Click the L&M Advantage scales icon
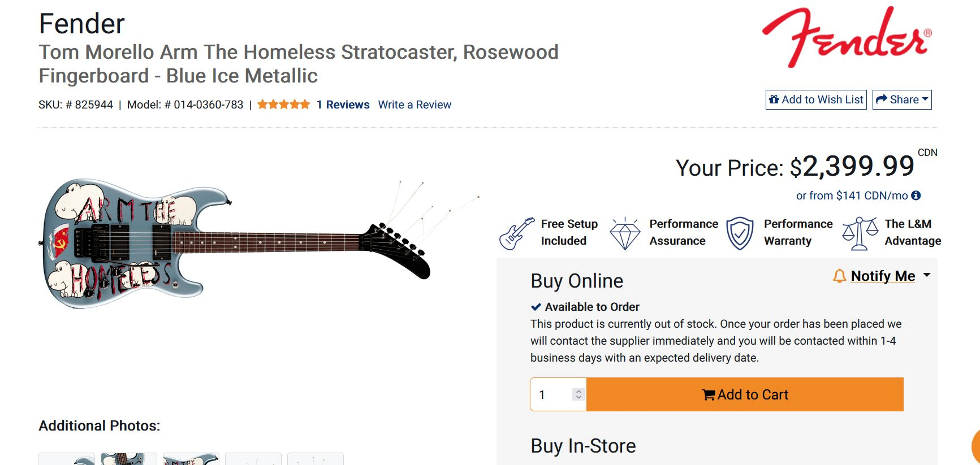The height and width of the screenshot is (465, 980). (860, 233)
